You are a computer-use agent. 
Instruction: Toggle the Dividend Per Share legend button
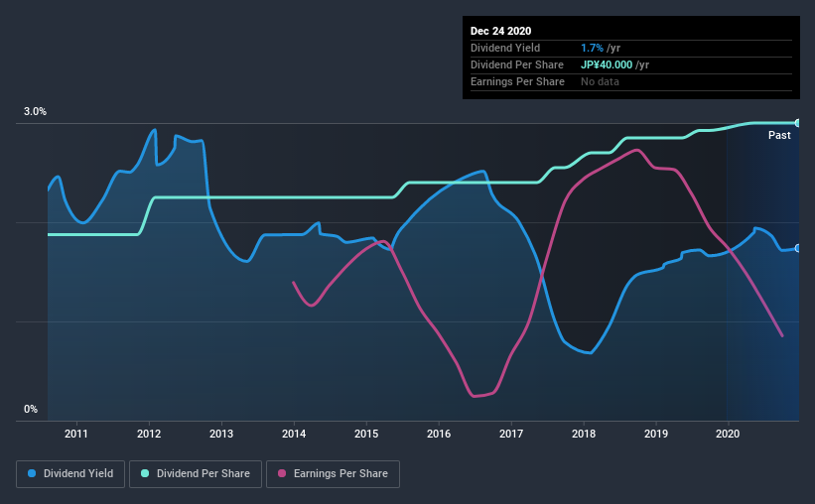196,474
